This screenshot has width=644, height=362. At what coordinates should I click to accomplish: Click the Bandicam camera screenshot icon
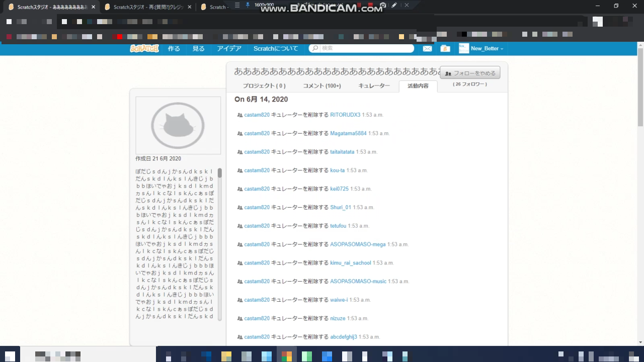coord(383,5)
